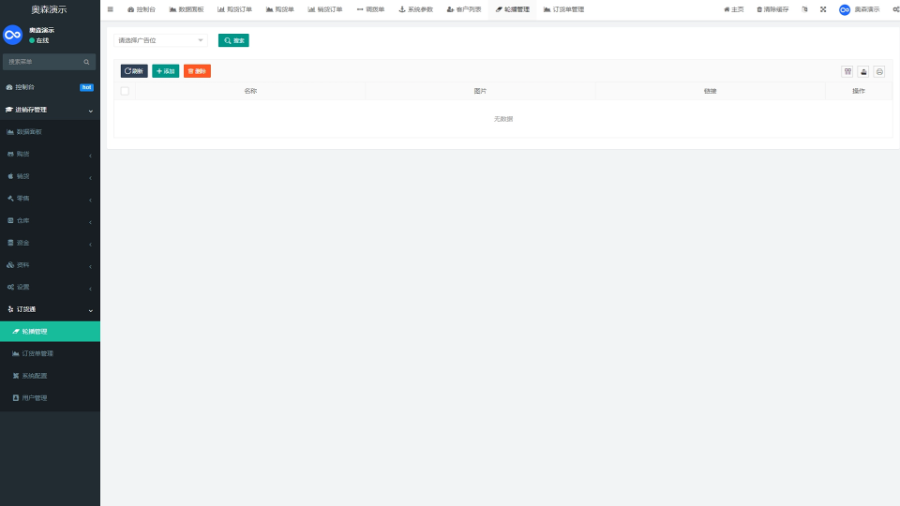This screenshot has width=900, height=506.
Task: Tick the select-all checkbox in table header
Action: (x=125, y=91)
